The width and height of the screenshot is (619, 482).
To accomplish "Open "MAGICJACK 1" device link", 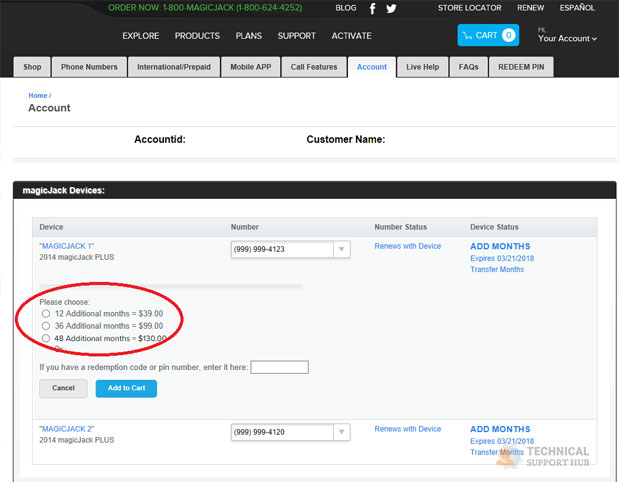I will tap(67, 246).
